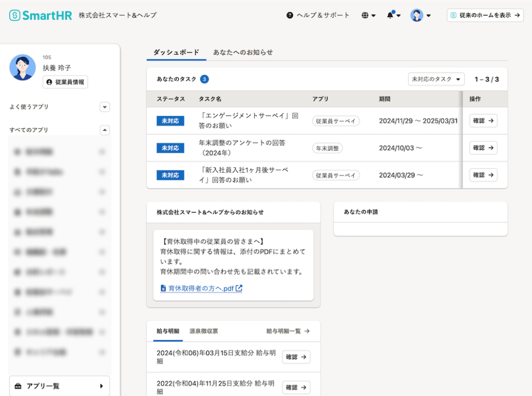Screen dimensions: 532x396
Task: Click period 2024/10/03 ～
Action: click(x=401, y=148)
